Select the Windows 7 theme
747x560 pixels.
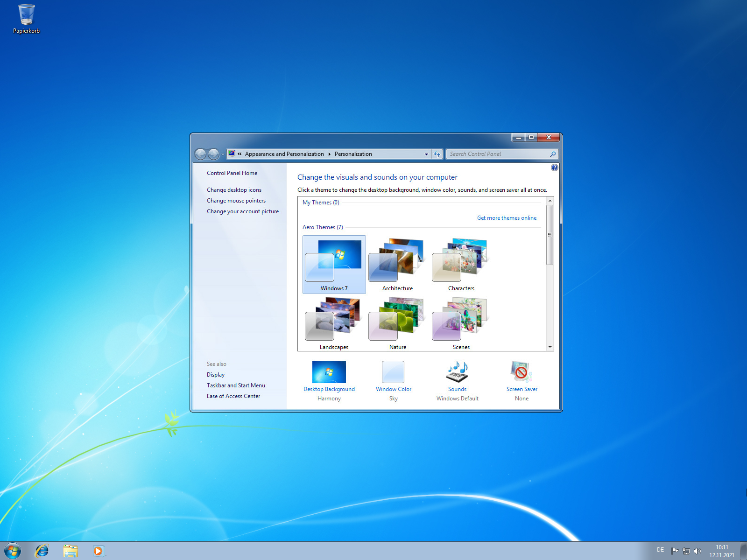coord(334,265)
